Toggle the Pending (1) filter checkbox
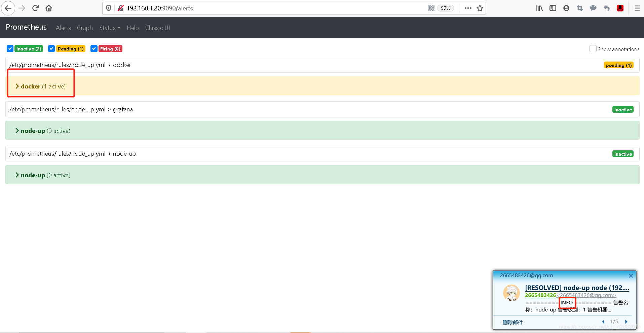Screen dimensions: 644x333 point(51,49)
